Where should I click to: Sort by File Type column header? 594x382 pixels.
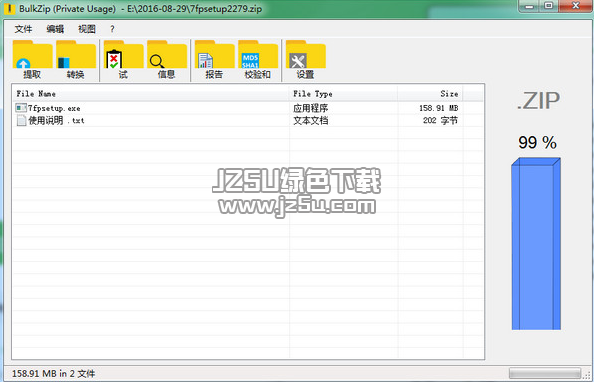tap(344, 94)
